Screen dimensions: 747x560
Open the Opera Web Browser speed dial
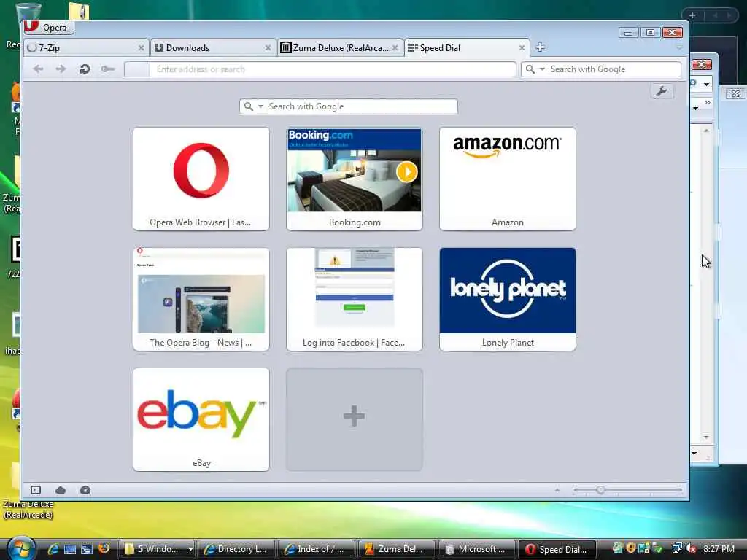201,179
